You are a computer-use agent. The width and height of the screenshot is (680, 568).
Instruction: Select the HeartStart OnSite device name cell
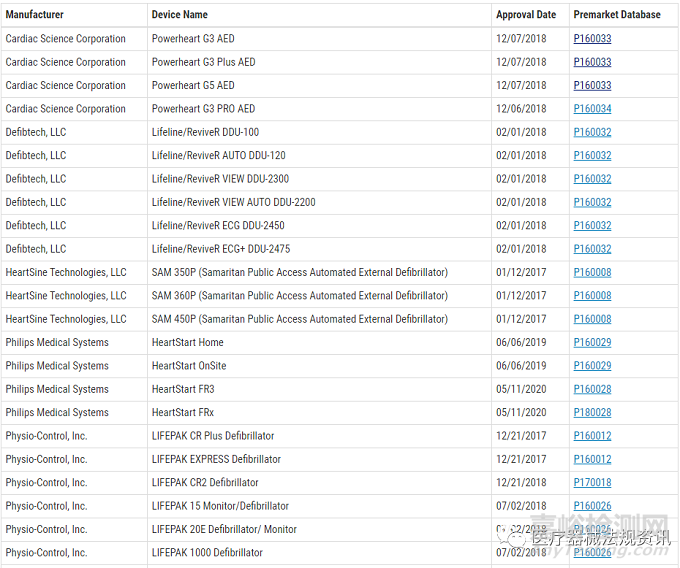(x=189, y=366)
